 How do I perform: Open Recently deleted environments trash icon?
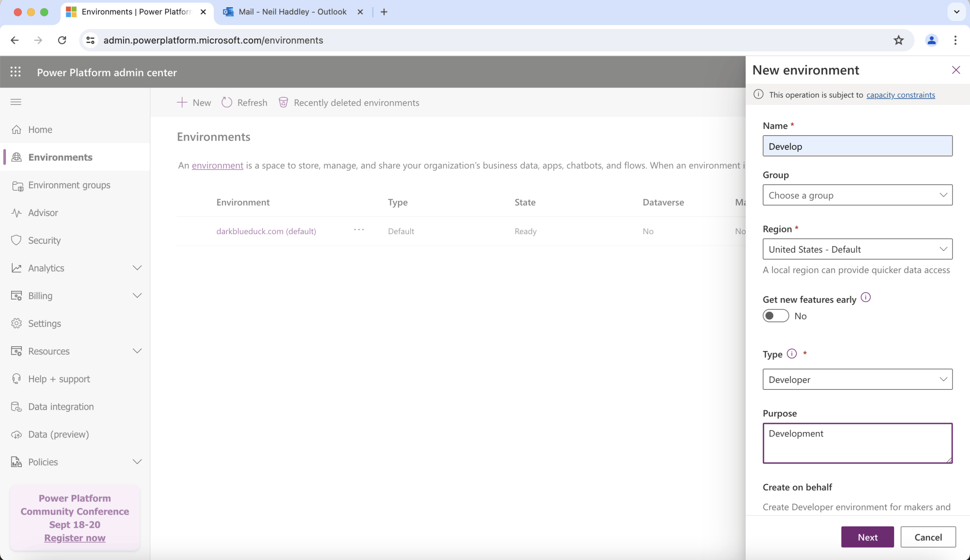(x=283, y=103)
